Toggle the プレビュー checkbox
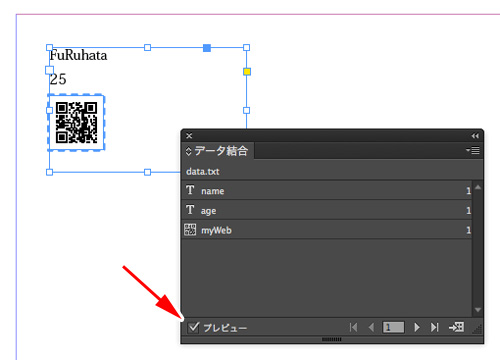This screenshot has height=360, width=500. 193,328
